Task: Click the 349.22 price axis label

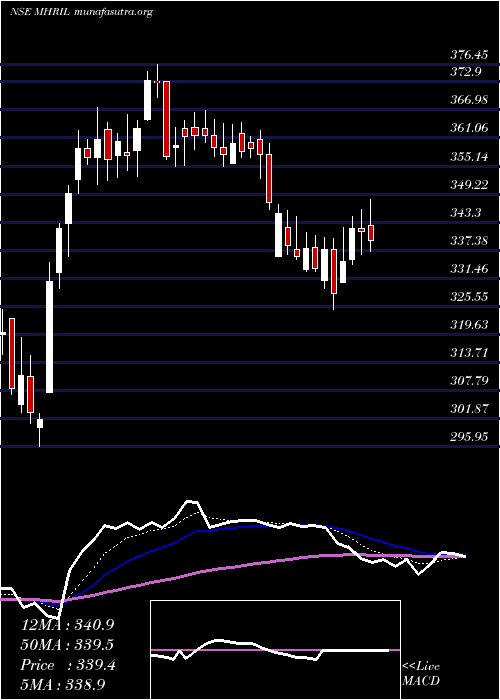Action: (x=469, y=184)
